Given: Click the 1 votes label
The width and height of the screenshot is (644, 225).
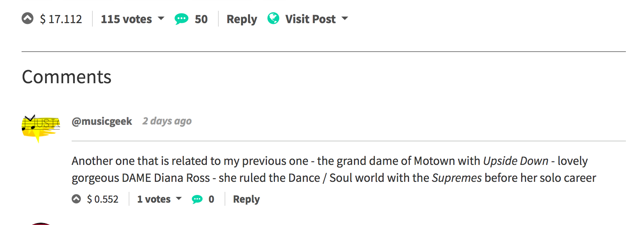Looking at the screenshot, I should click(x=154, y=199).
